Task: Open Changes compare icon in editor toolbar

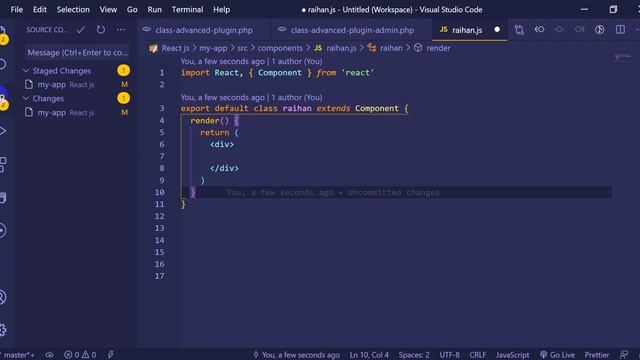Action: click(x=519, y=30)
